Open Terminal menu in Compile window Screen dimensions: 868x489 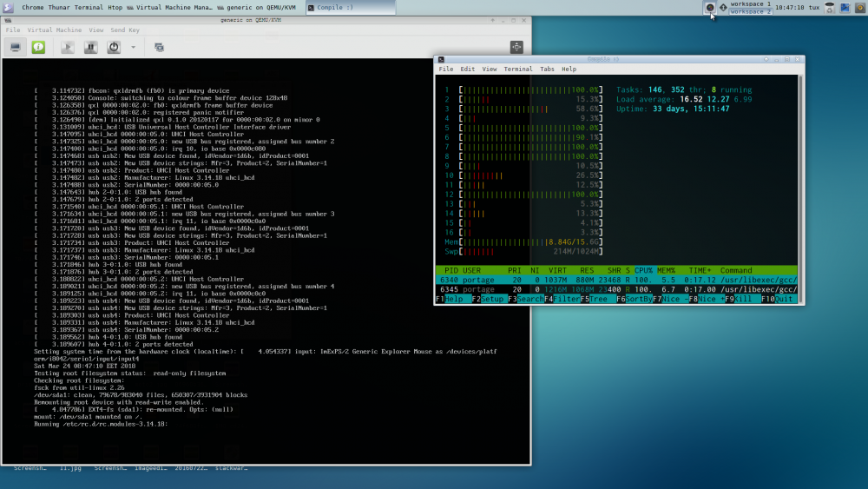click(x=518, y=69)
